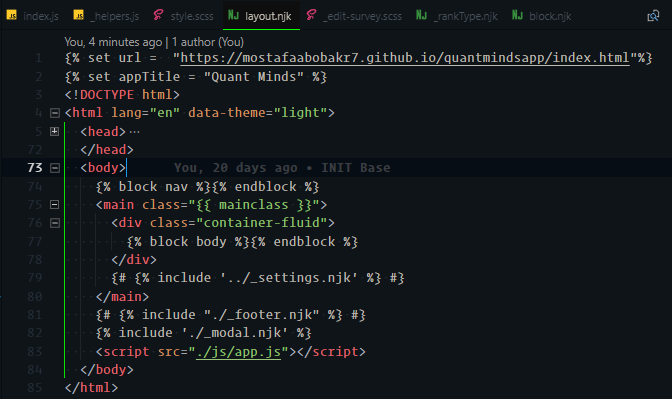Viewport: 672px width, 399px height.
Task: Open the style.scss tab
Action: coord(184,16)
